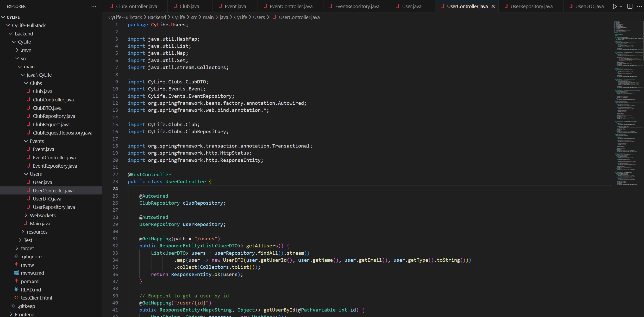The width and height of the screenshot is (644, 317).
Task: Click the code minimap preview
Action: [628, 104]
